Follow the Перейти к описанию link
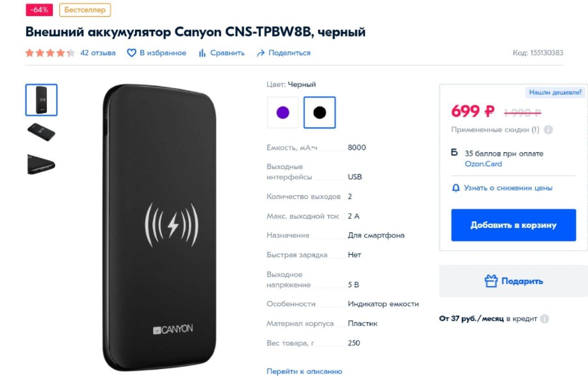This screenshot has height=380, width=588. [x=304, y=371]
